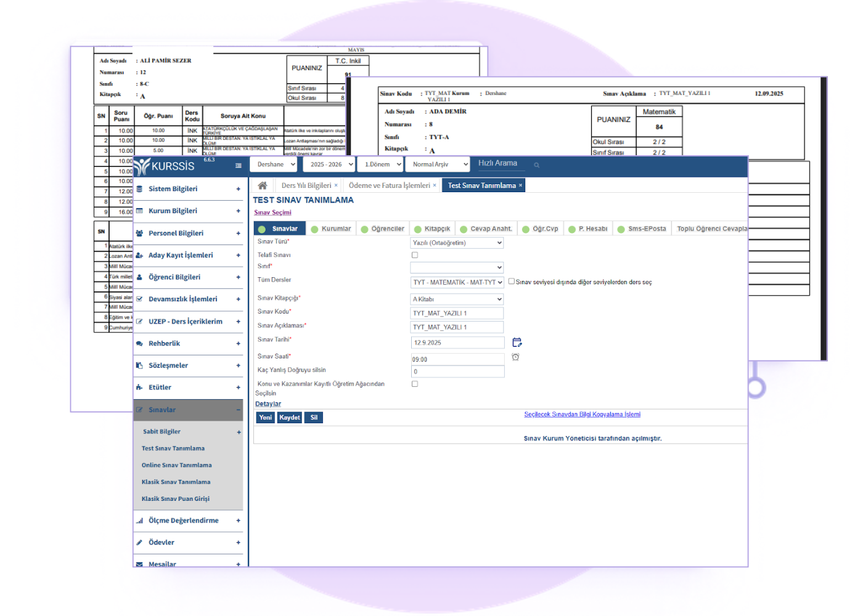This screenshot has width=863, height=616.
Task: Click the hamburger menu icon next to KURSSİS
Action: [239, 166]
